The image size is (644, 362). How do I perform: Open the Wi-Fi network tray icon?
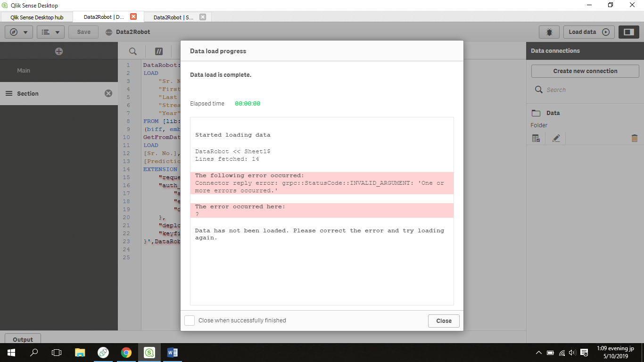[x=562, y=353]
